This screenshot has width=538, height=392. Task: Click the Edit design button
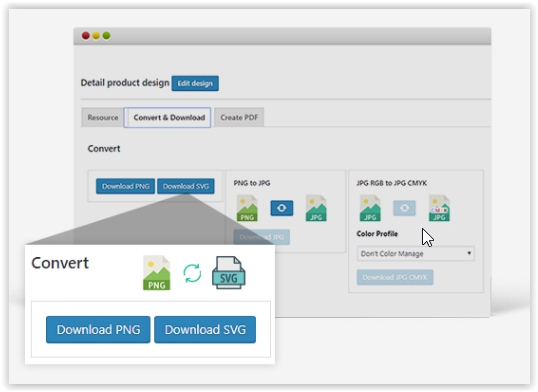pyautogui.click(x=195, y=83)
